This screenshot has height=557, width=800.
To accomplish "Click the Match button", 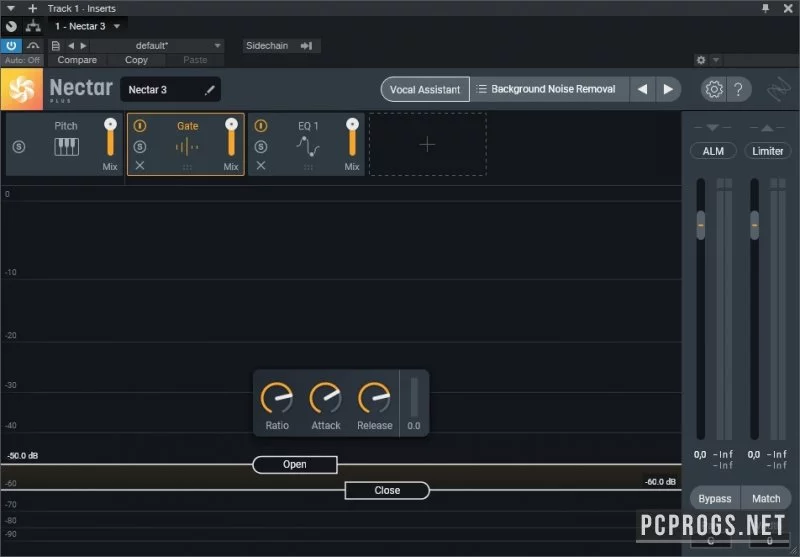I will click(x=766, y=498).
